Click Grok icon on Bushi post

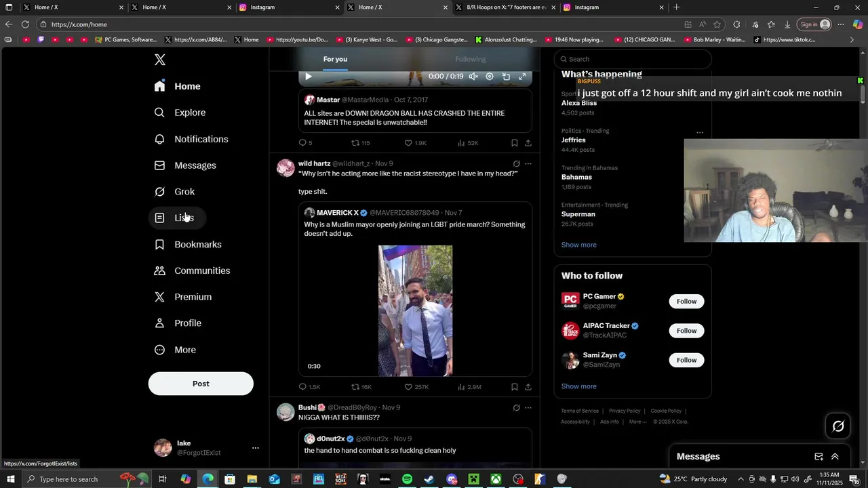tap(516, 407)
